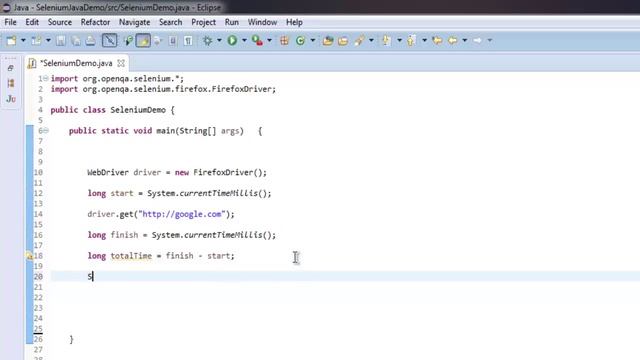Run the program with green Run button
Viewport: 640px width, 360px height.
pyautogui.click(x=232, y=40)
